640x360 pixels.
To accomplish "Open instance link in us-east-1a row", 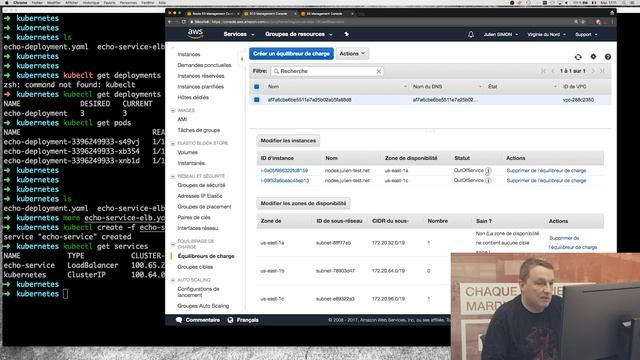I will (x=284, y=171).
